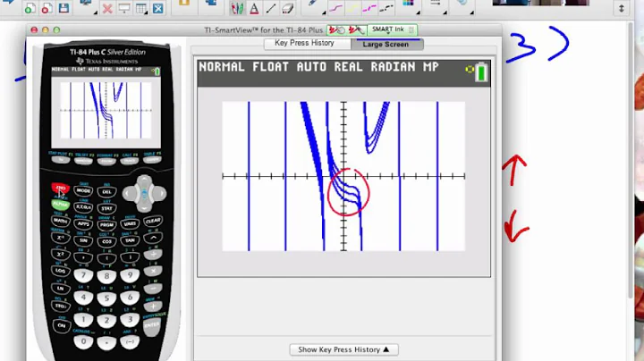Click the toolbar move up/down arrow
This screenshot has width=644, height=361.
pos(622,8)
